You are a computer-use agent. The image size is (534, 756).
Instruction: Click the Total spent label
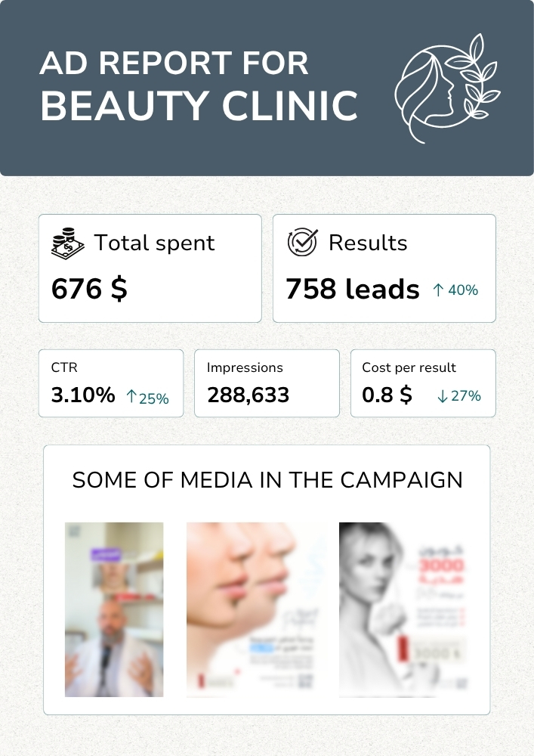coord(154,243)
